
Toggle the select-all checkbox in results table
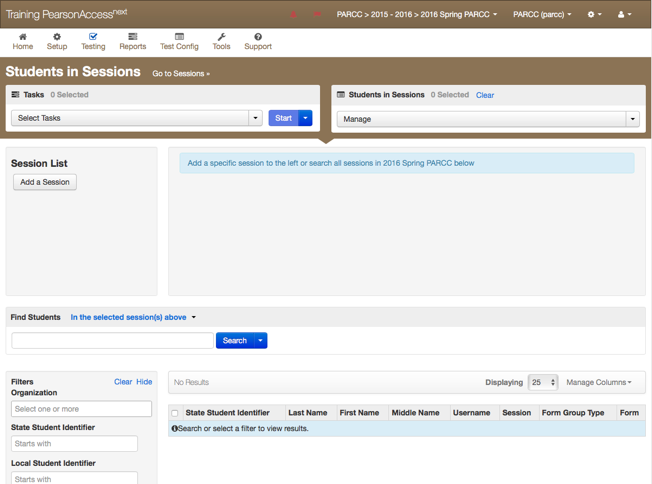pyautogui.click(x=175, y=413)
